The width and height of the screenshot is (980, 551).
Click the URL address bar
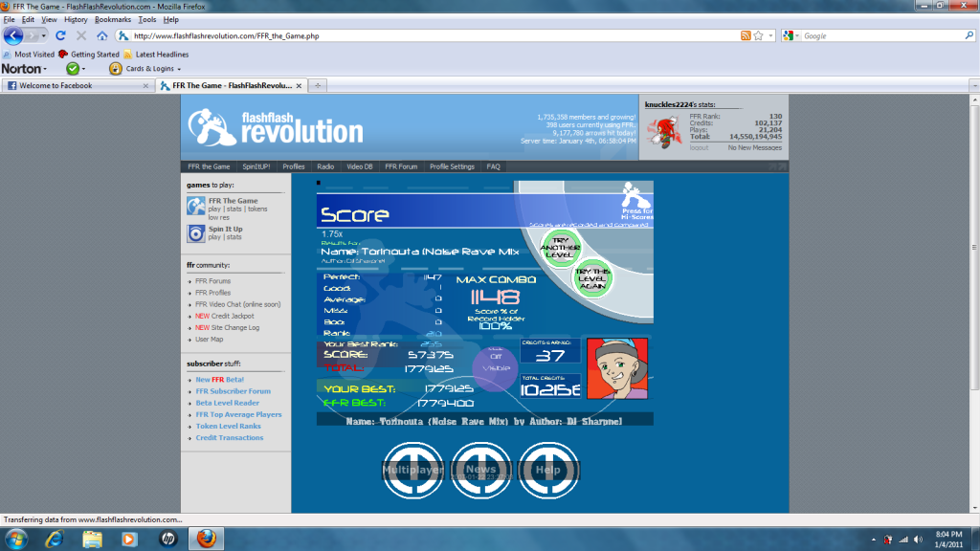click(431, 35)
